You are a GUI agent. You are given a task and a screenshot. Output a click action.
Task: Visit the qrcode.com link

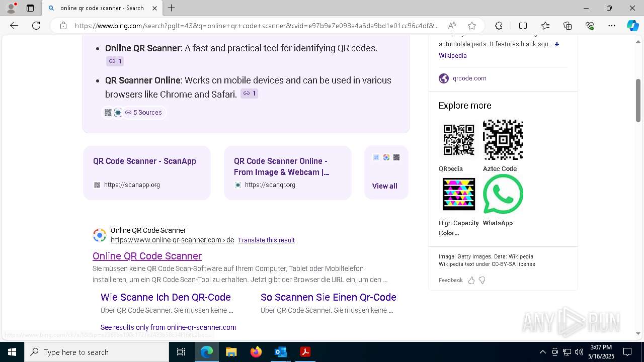click(469, 78)
